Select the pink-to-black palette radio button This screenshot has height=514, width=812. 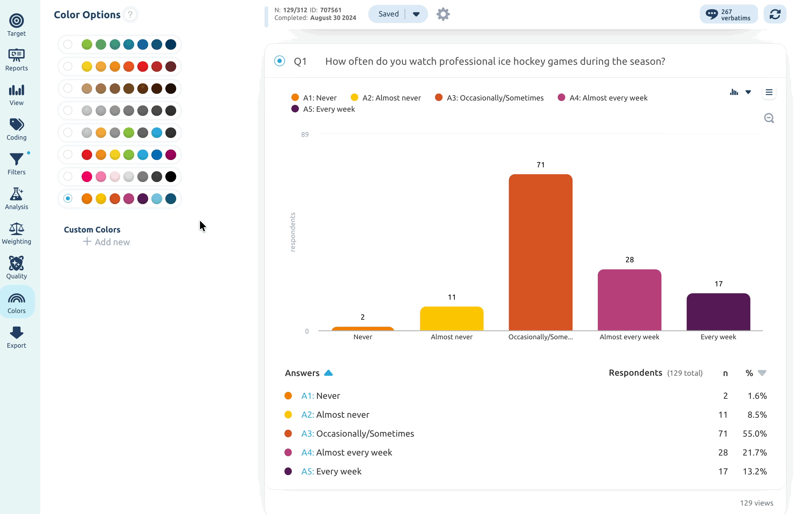point(68,177)
